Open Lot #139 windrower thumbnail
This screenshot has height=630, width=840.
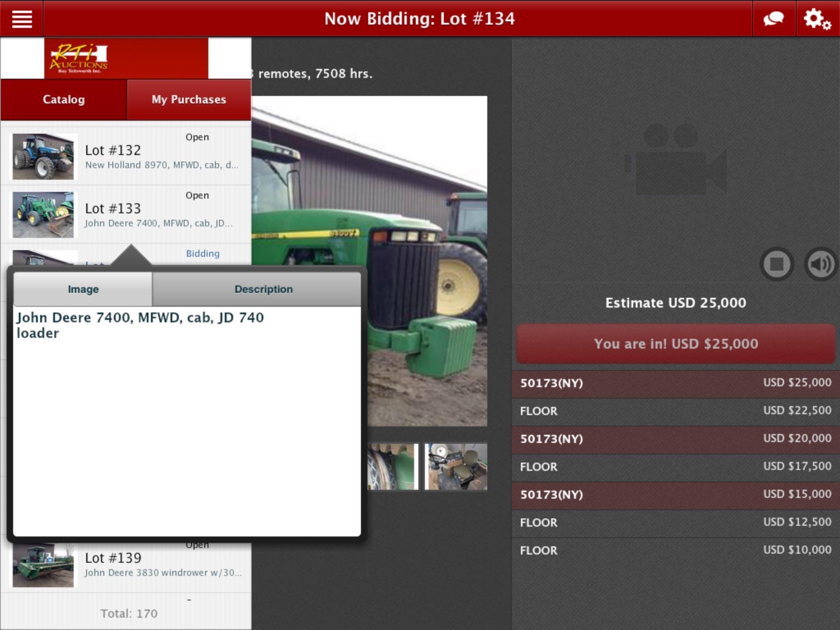[43, 565]
